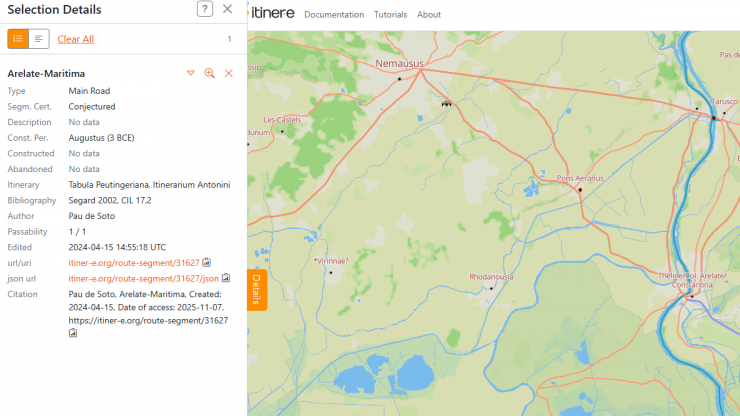Copy the citation text to clipboard

pyautogui.click(x=73, y=333)
